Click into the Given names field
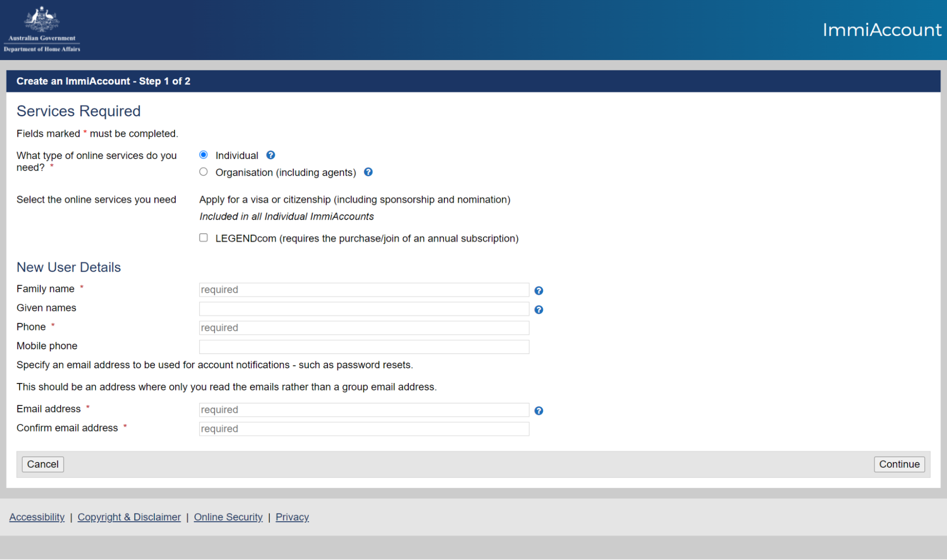The image size is (947, 560). (364, 309)
